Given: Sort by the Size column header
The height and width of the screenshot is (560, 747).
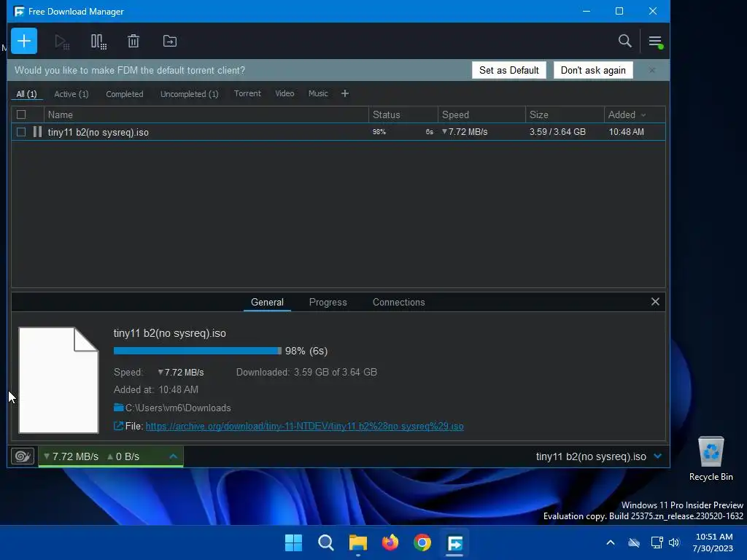Looking at the screenshot, I should 565,114.
